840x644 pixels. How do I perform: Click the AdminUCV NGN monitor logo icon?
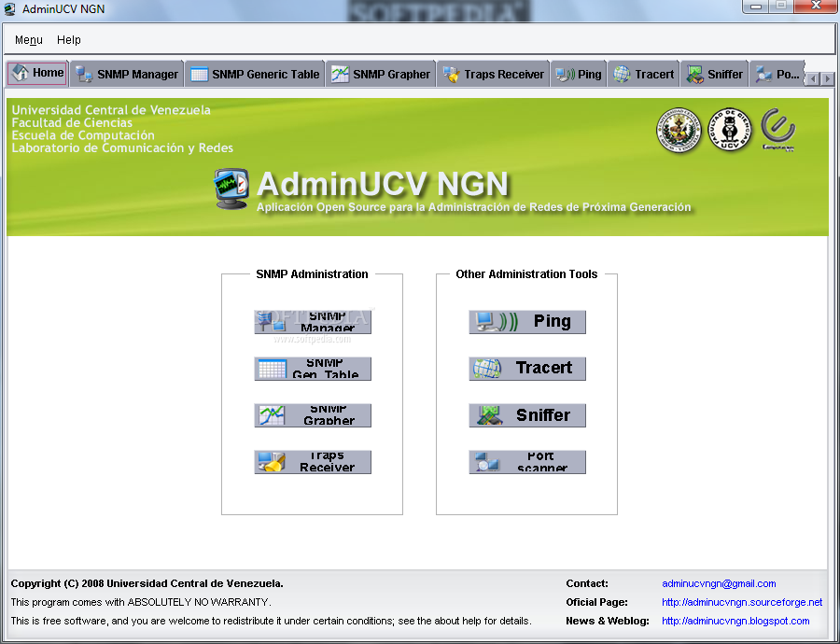point(232,189)
